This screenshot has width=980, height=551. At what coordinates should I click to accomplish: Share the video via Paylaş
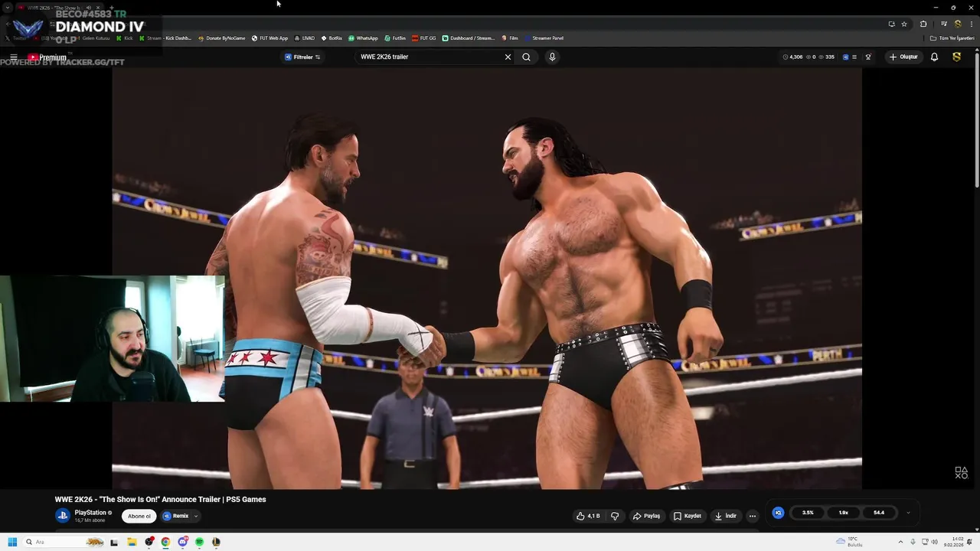click(646, 516)
